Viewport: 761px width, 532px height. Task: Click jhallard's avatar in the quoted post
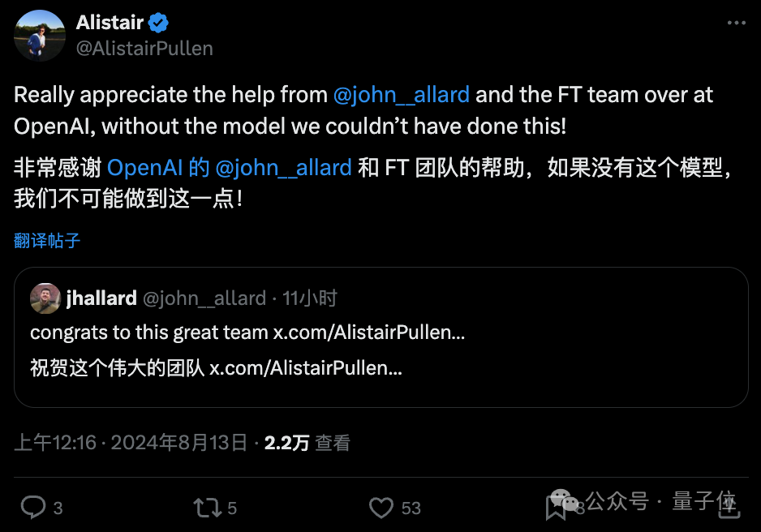click(x=45, y=298)
